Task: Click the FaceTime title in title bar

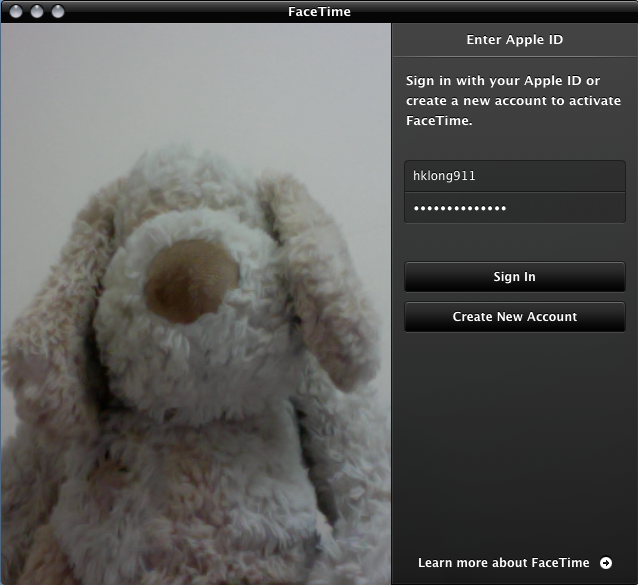Action: [x=319, y=11]
